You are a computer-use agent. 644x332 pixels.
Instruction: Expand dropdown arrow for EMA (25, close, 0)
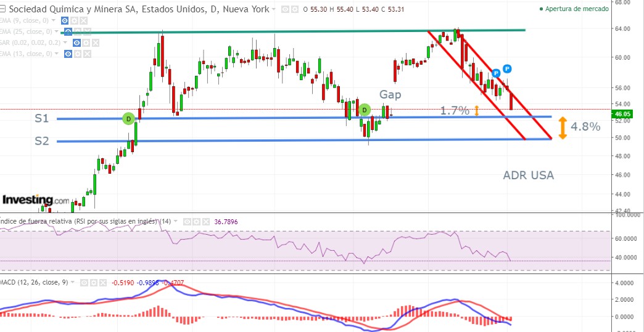[x=57, y=31]
